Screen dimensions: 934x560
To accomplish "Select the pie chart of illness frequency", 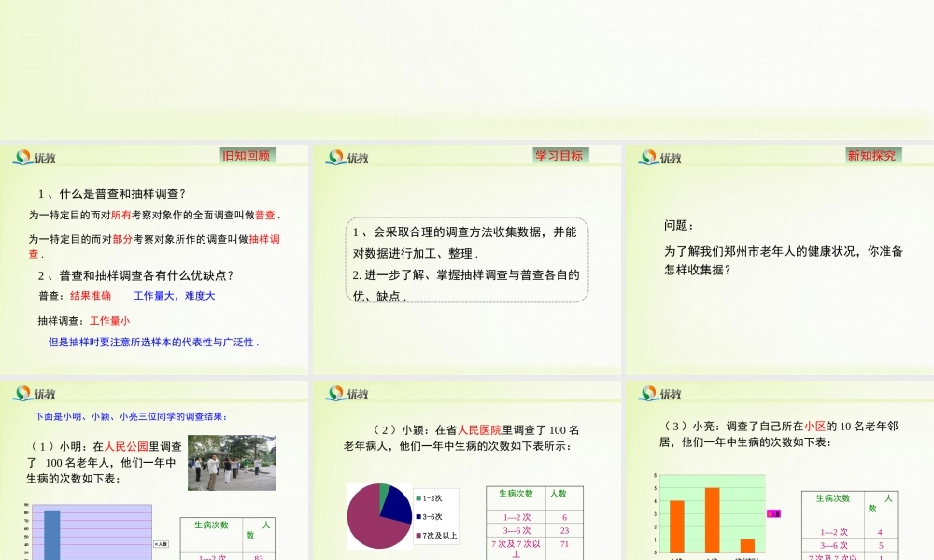I will point(379,517).
